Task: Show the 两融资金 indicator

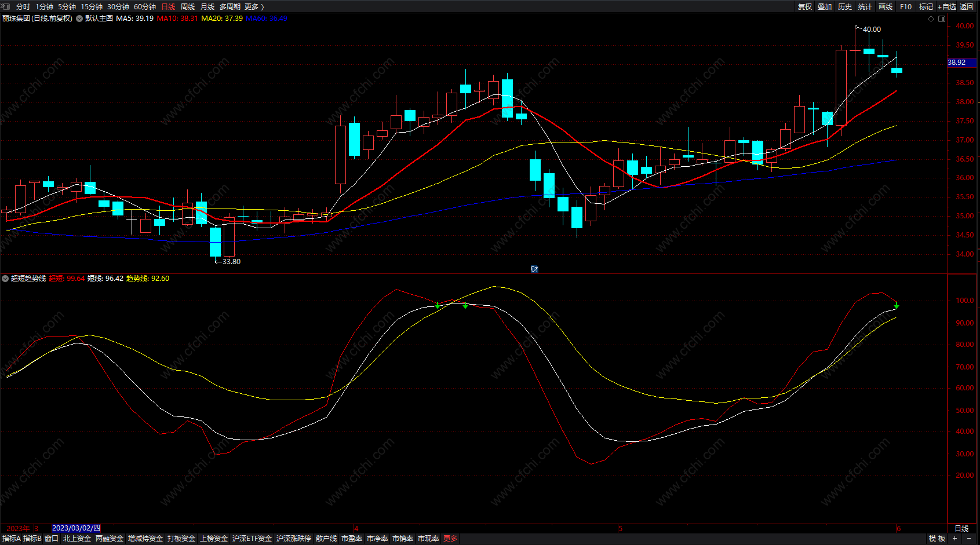Action: click(x=110, y=539)
